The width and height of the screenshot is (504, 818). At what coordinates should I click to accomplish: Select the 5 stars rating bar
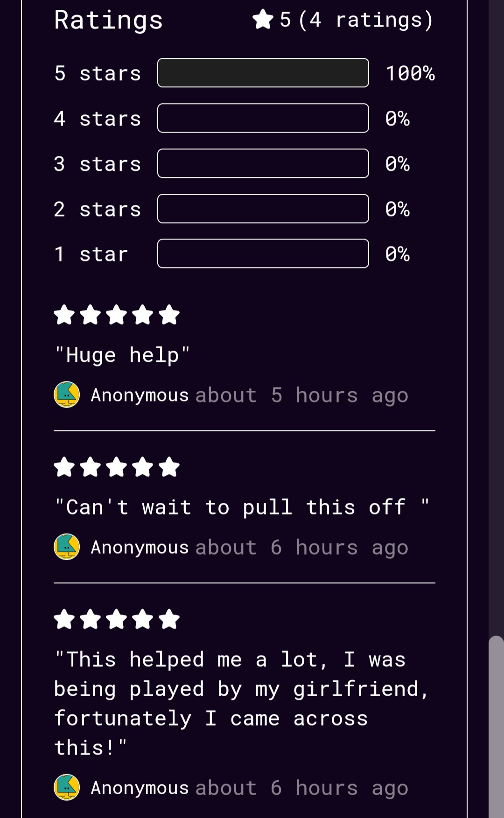coord(263,73)
